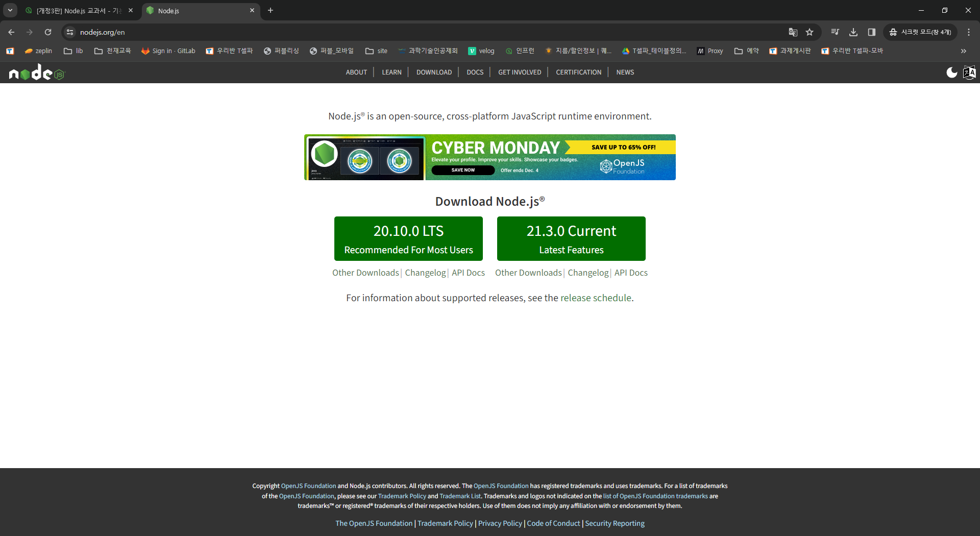This screenshot has height=536, width=980.
Task: Open the 천재교육 bookmarks folder
Action: (x=112, y=51)
